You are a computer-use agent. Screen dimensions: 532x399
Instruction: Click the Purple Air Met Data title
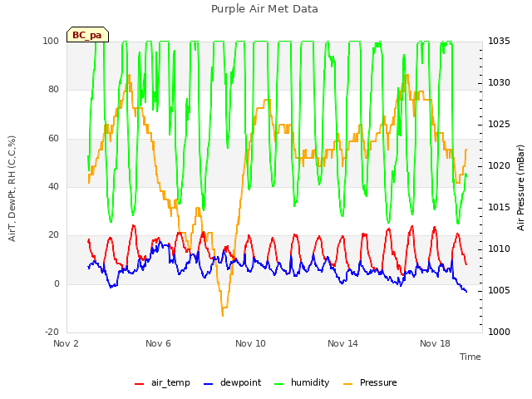(264, 9)
